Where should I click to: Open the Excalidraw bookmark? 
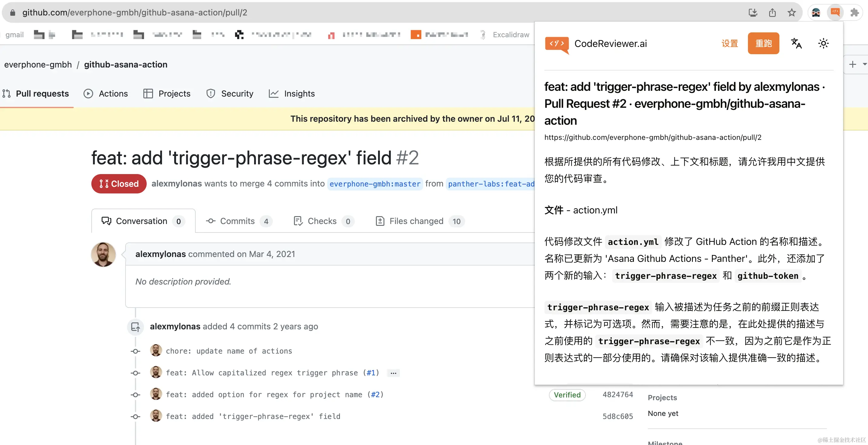tap(505, 35)
